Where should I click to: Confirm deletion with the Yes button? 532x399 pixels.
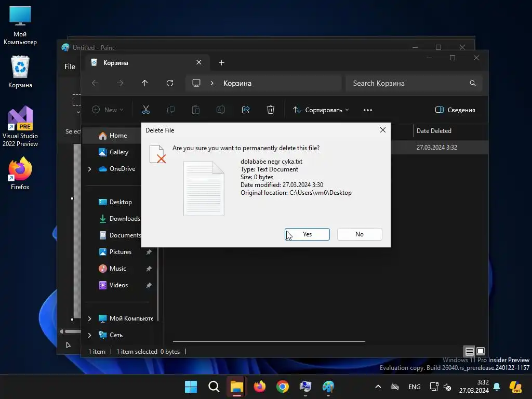click(307, 234)
